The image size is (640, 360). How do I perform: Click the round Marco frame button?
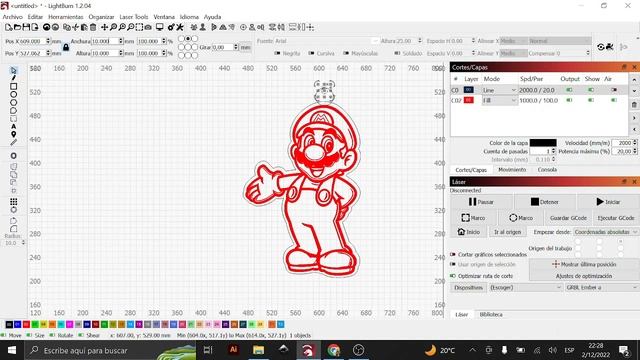[x=521, y=218]
